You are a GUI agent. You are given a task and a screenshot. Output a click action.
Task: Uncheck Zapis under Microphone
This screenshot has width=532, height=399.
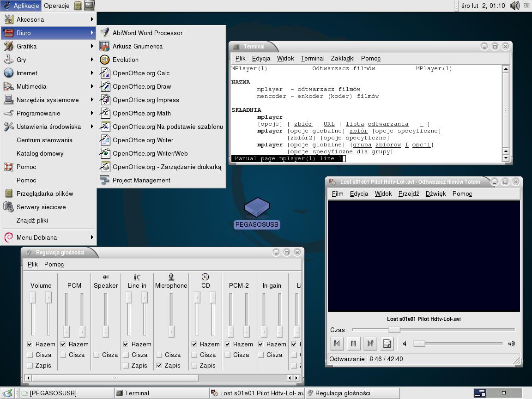(x=159, y=365)
